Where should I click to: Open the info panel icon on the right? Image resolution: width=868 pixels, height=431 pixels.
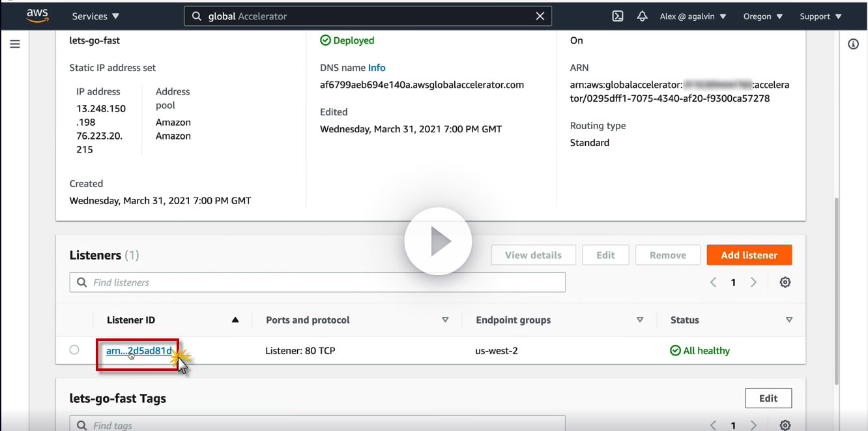pos(853,44)
